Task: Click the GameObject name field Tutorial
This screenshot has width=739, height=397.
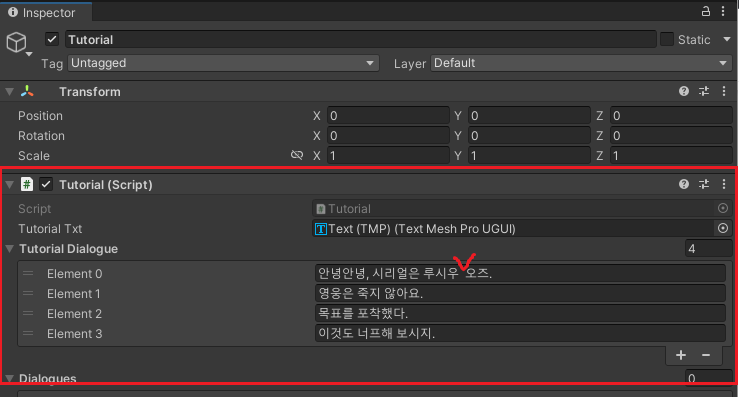Action: (x=361, y=39)
